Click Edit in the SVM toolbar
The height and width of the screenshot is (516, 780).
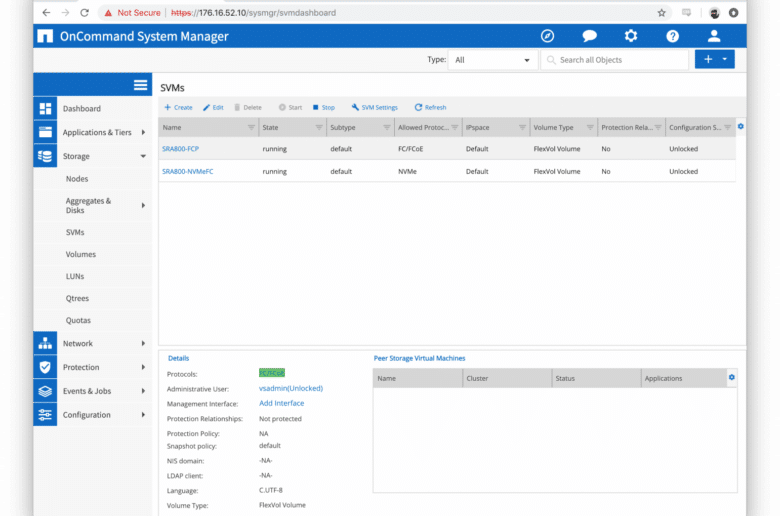(x=213, y=107)
